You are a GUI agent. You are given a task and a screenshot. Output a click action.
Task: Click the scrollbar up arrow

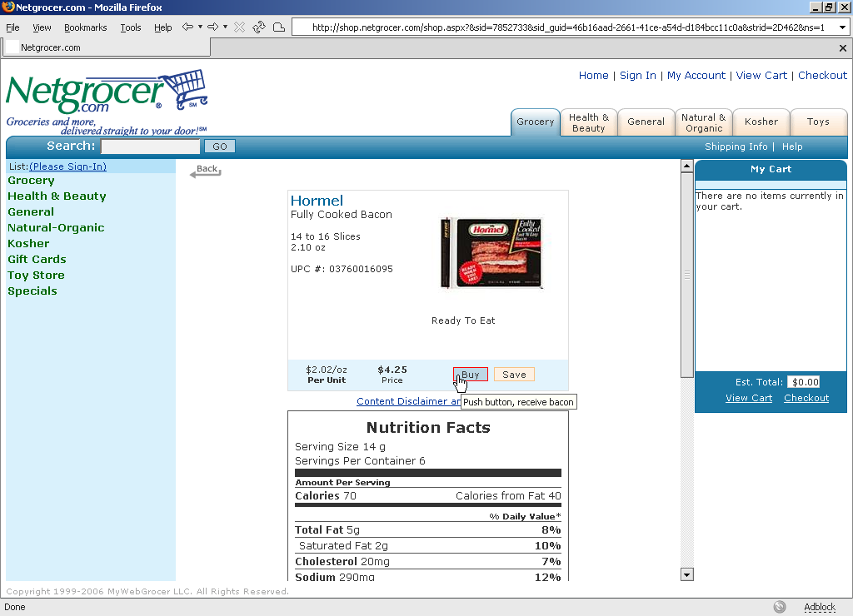687,166
